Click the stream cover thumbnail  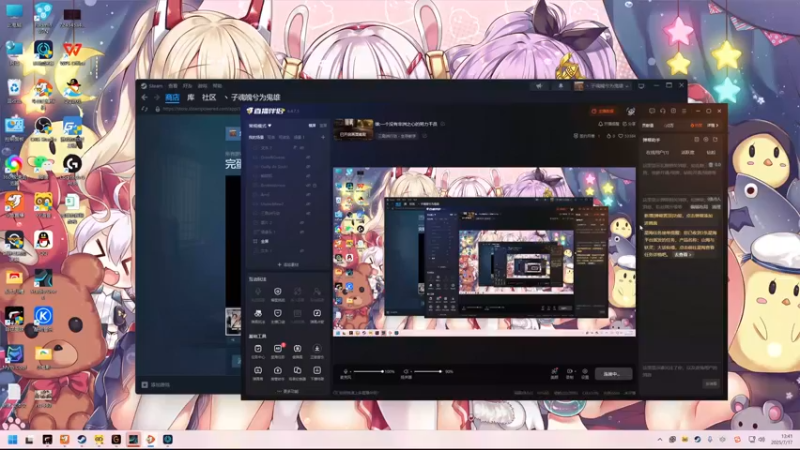(x=353, y=129)
